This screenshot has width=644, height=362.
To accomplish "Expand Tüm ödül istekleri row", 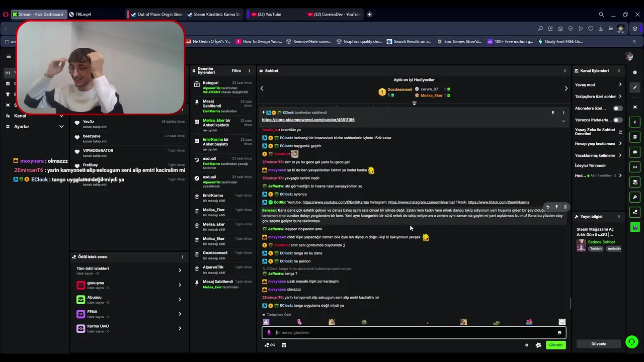I will (180, 270).
